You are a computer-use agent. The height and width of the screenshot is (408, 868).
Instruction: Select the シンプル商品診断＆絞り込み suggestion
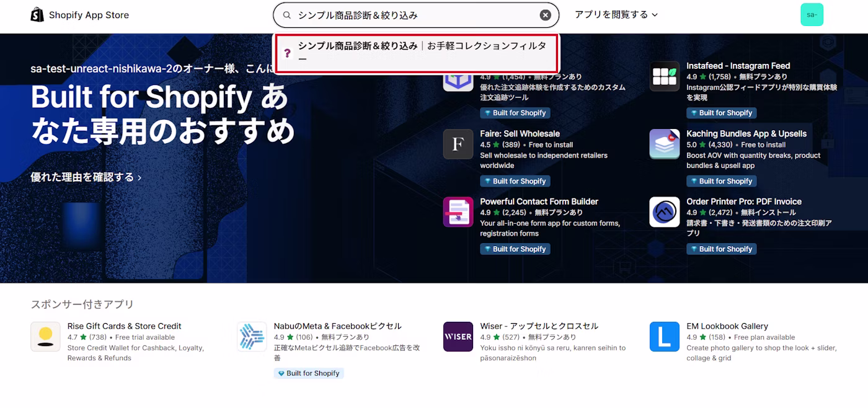[x=417, y=53]
